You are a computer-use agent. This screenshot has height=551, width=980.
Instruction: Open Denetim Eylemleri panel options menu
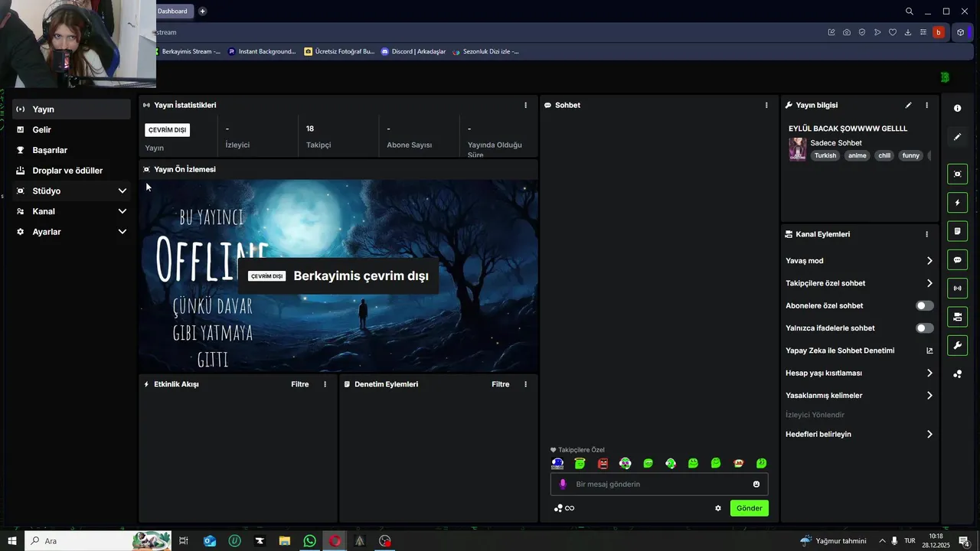[x=525, y=384]
